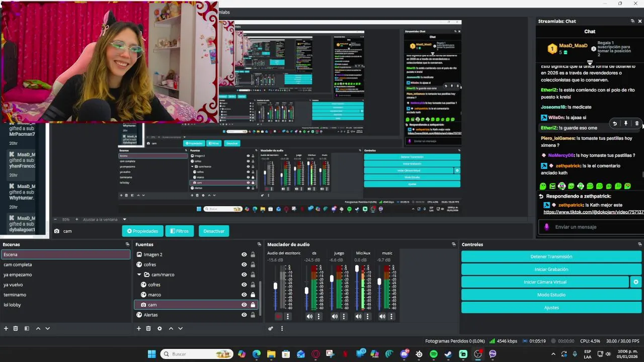This screenshot has height=362, width=644.
Task: Undock the Mezclador de audio panel
Action: tap(453, 244)
